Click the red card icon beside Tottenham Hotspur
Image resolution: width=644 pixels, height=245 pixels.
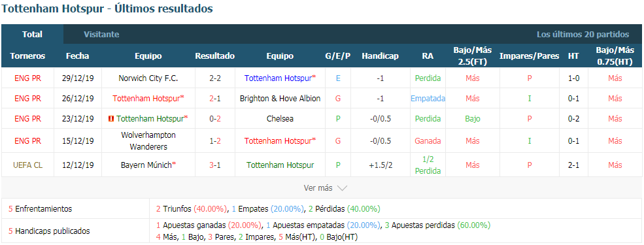click(110, 119)
